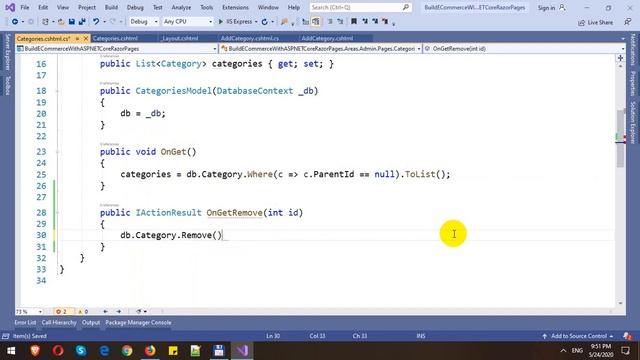The height and width of the screenshot is (360, 640).
Task: Collapse the CategoriesModel constructor at line 18
Action: (x=57, y=91)
